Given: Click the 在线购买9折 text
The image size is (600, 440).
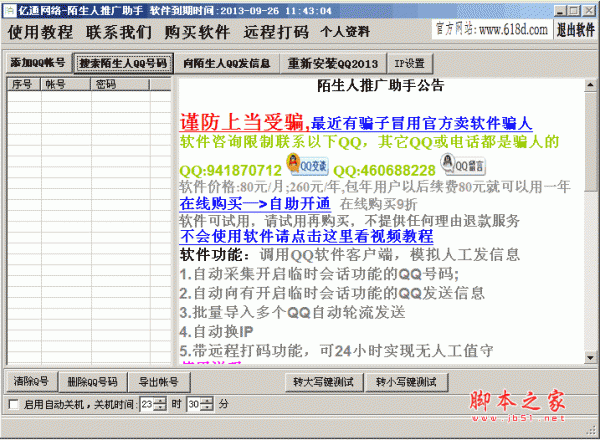Looking at the screenshot, I should 378,204.
